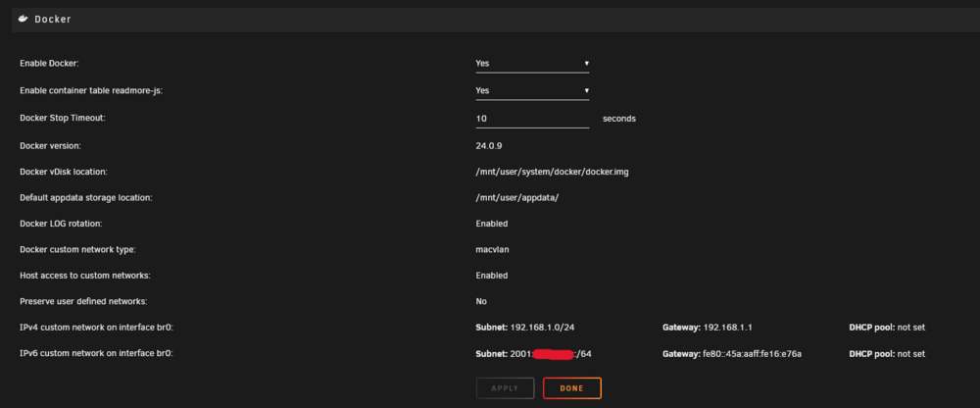Click Host access to custom networks Enabled value
The height and width of the screenshot is (408, 980).
492,276
